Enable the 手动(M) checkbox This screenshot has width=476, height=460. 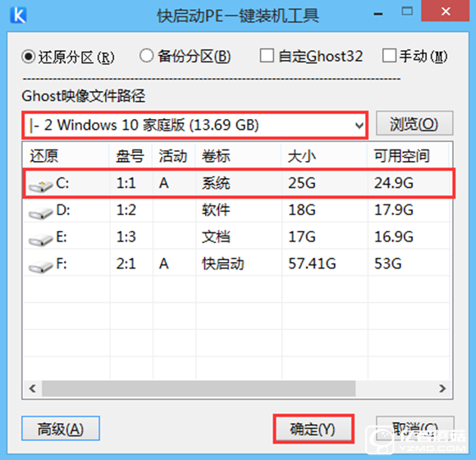pos(389,55)
